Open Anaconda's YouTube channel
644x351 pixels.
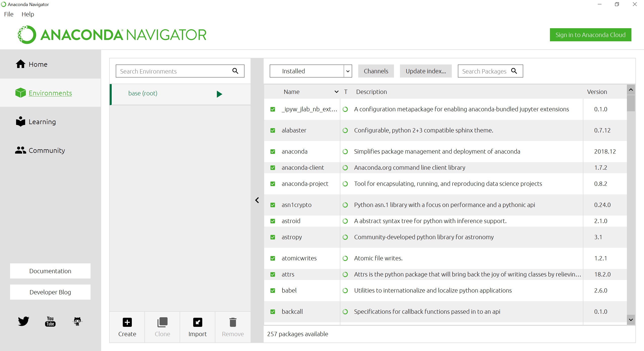coord(50,321)
